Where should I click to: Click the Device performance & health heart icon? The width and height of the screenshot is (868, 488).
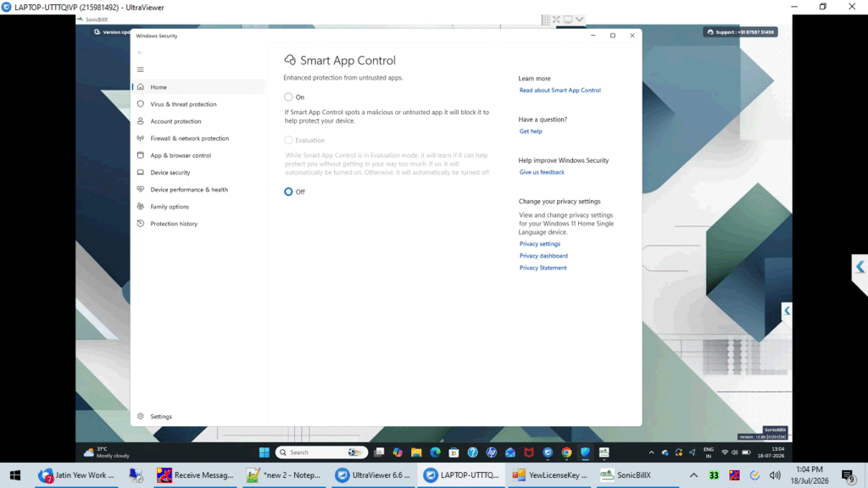coord(141,189)
